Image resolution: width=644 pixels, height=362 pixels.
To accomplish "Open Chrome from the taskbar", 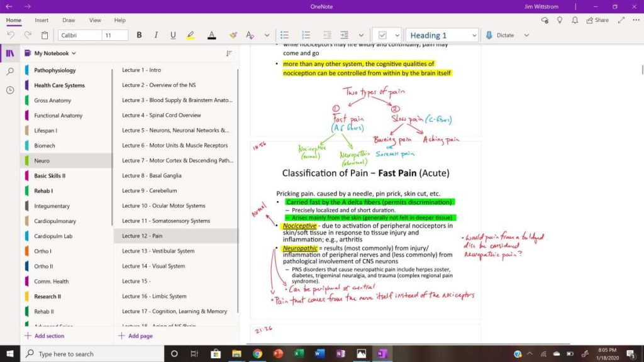I will tap(257, 354).
